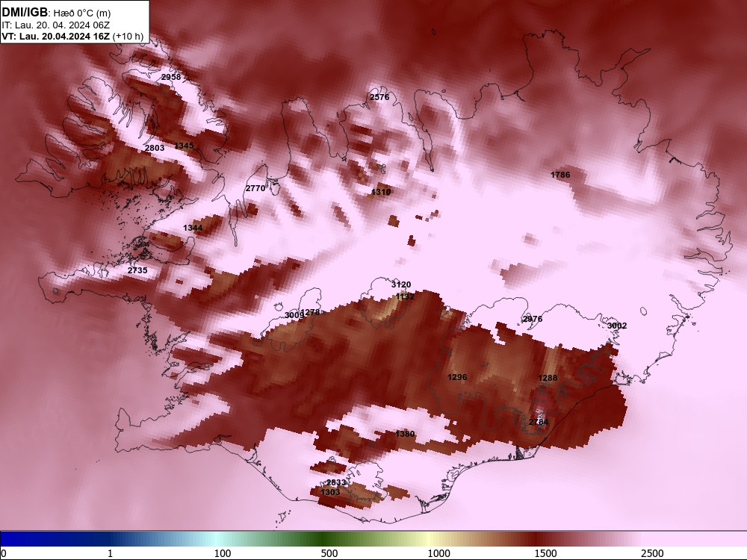747x560 pixels.
Task: Click the IT initial time line
Action: [x=56, y=25]
